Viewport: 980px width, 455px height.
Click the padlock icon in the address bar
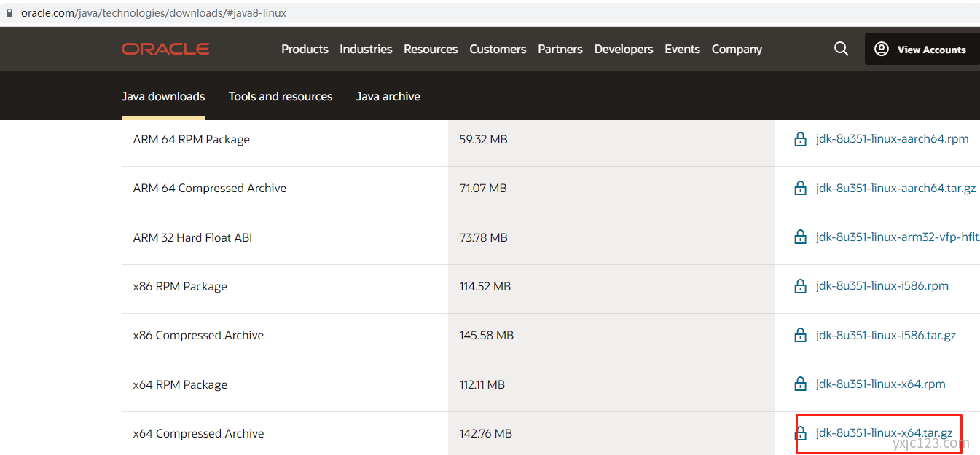(9, 13)
